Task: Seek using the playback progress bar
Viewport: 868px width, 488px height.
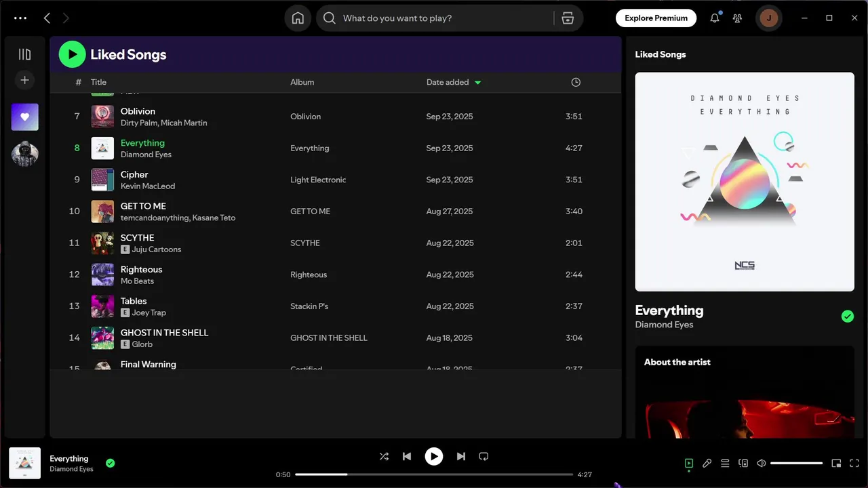Action: pyautogui.click(x=434, y=474)
